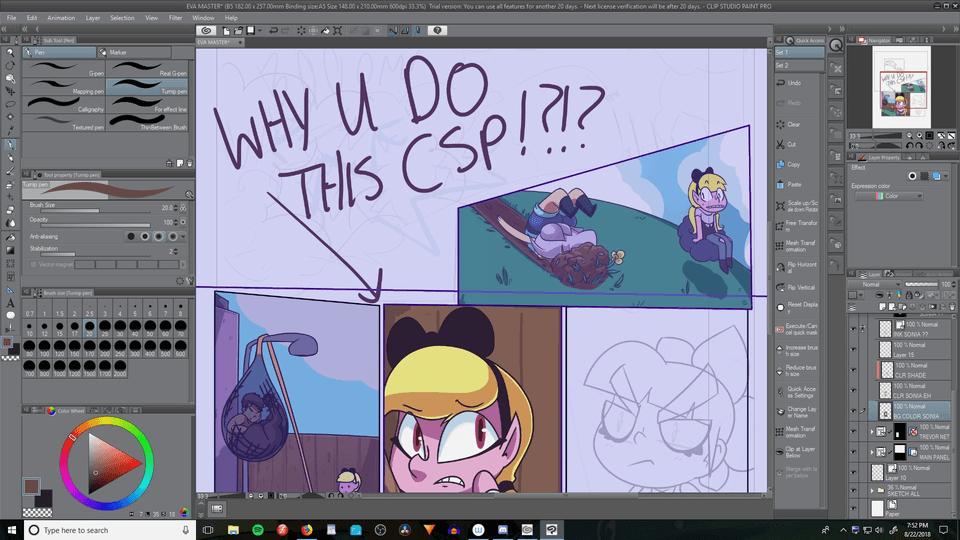Select the Pen tool in the toolbox
960x540 pixels.
coord(10,144)
